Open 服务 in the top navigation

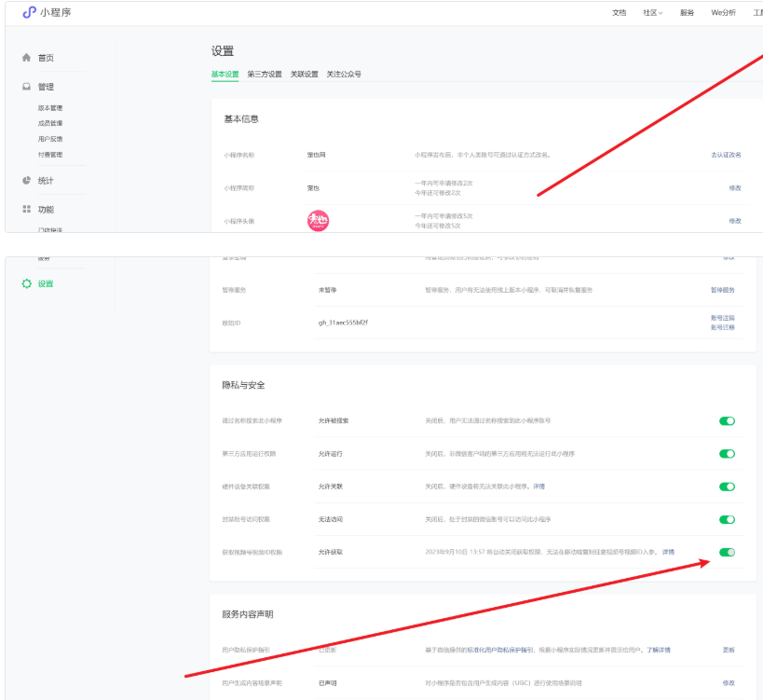tap(687, 13)
